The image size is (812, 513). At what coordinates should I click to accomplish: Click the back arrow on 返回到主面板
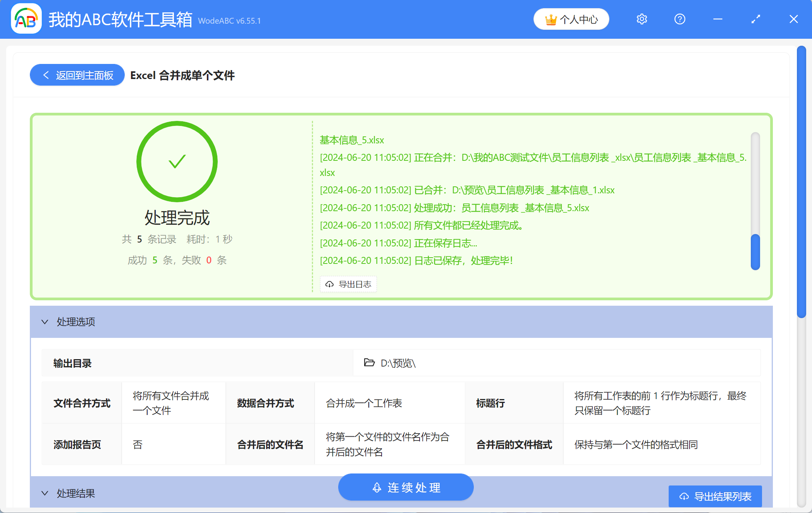46,75
